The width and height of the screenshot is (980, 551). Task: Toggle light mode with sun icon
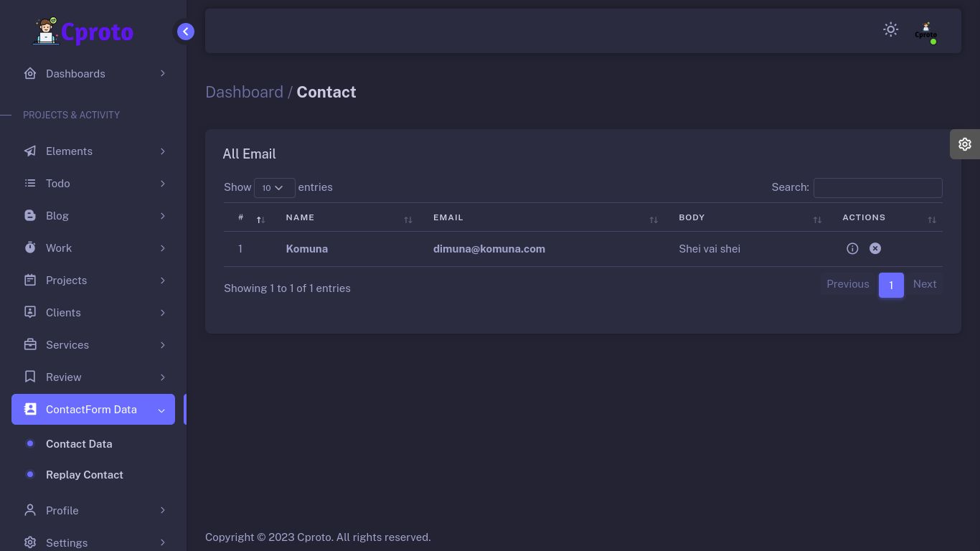click(x=890, y=29)
